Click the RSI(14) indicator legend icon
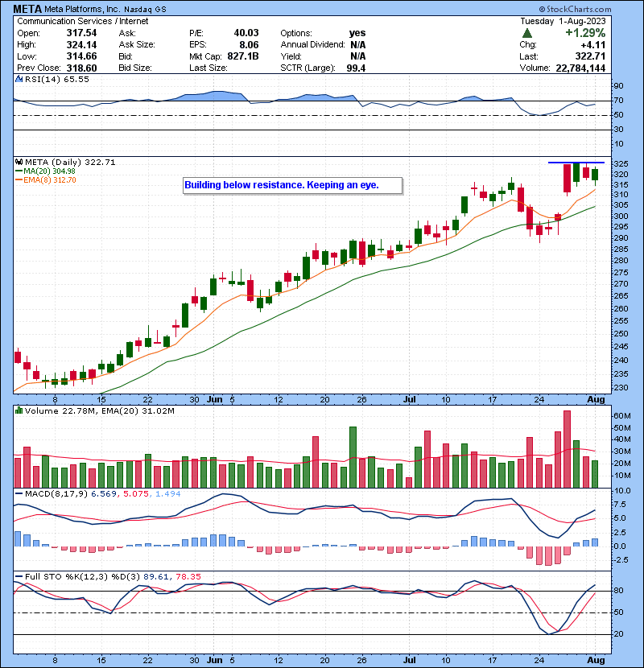This screenshot has width=644, height=668. point(19,79)
